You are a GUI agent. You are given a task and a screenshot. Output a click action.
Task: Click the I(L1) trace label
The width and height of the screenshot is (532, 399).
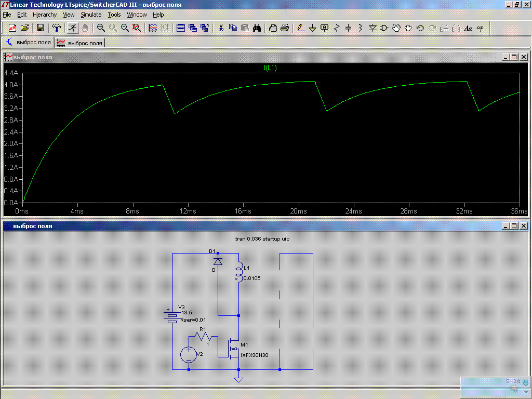(x=270, y=68)
